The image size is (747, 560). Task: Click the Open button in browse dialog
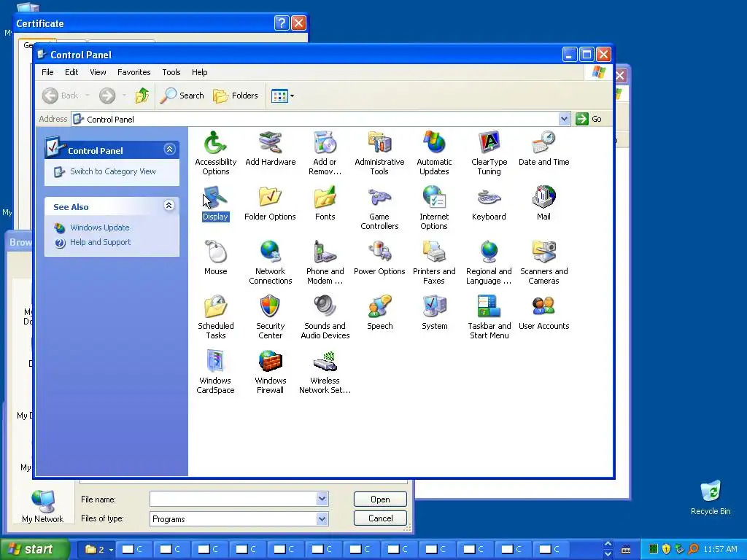coord(380,499)
